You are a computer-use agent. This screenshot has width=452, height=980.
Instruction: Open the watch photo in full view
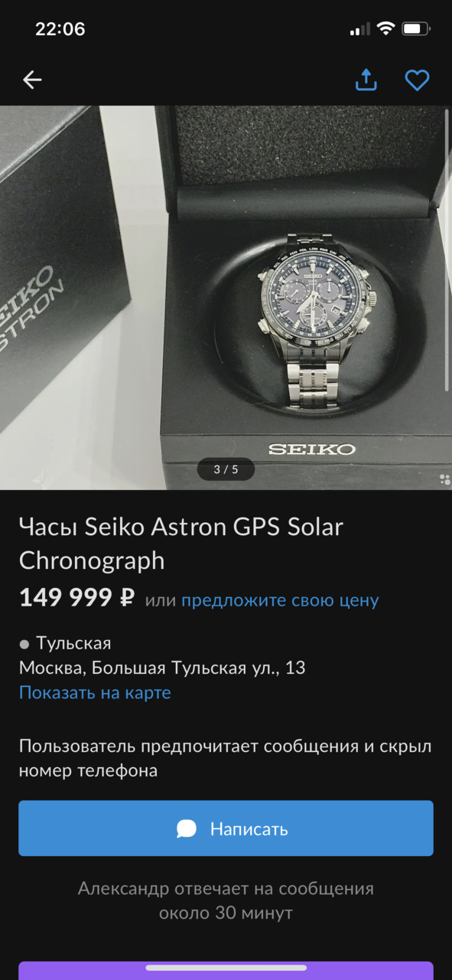[x=226, y=298]
